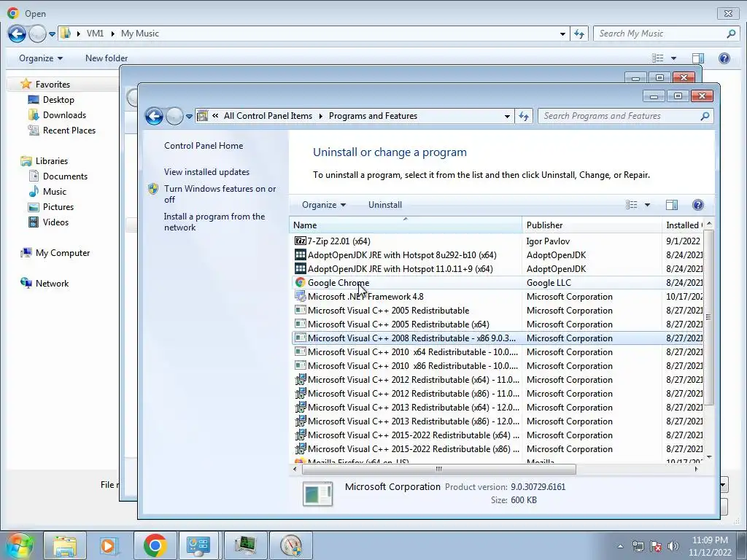The image size is (747, 560).
Task: Open Windows Explorer from the taskbar
Action: pos(65,545)
